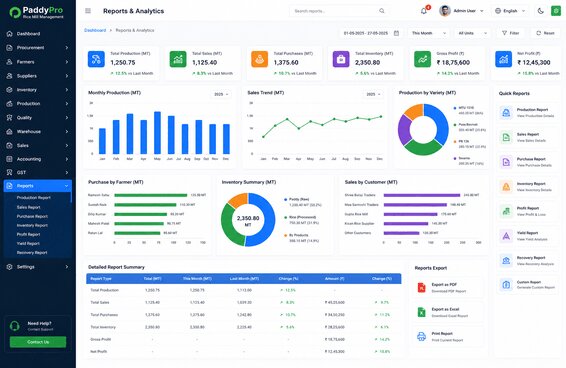566x368 pixels.
Task: Click the Dashboard breadcrumb link
Action: click(95, 30)
